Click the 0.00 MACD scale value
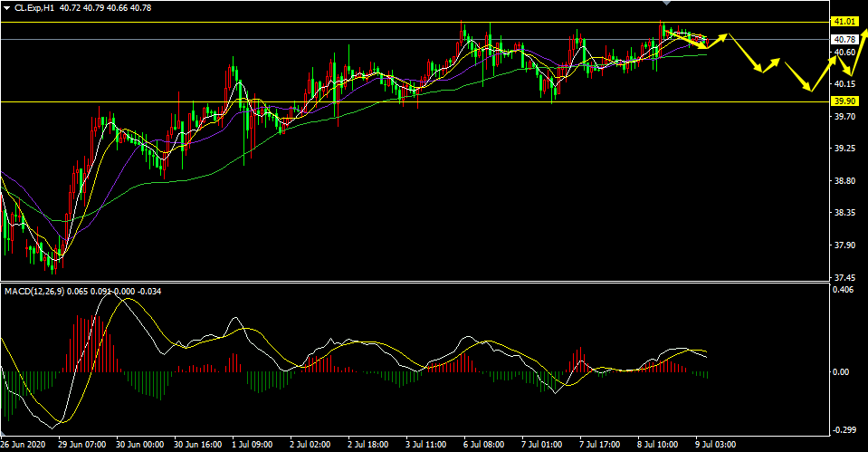868x452 pixels. click(842, 371)
